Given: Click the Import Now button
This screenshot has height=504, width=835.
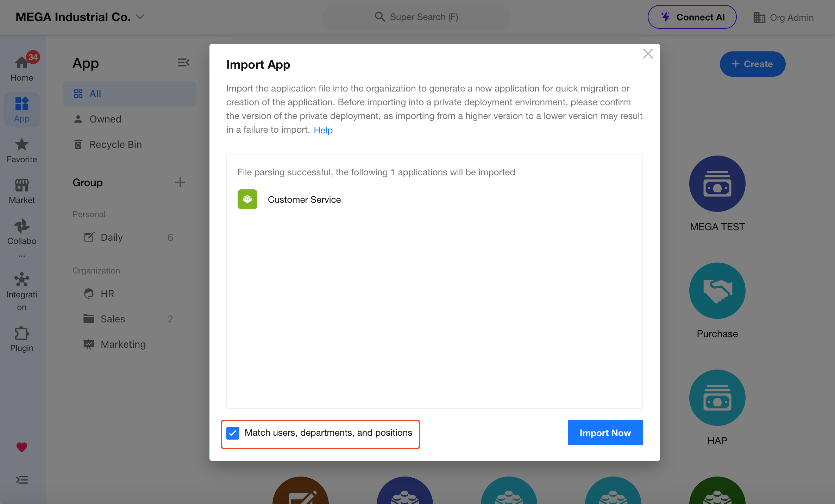Looking at the screenshot, I should coord(605,433).
